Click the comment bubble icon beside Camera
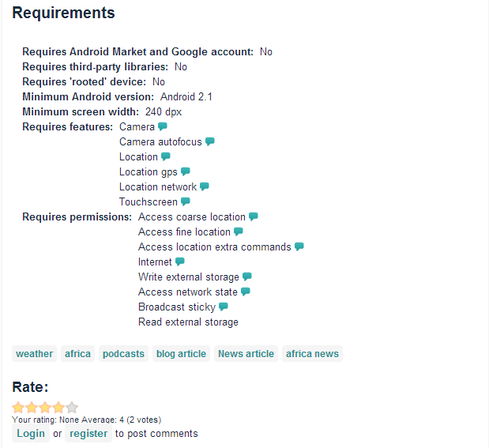This screenshot has width=489, height=448. point(163,126)
